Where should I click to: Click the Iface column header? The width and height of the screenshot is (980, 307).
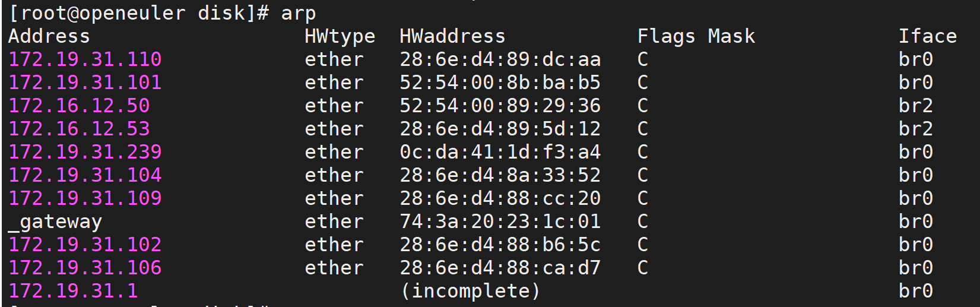927,36
